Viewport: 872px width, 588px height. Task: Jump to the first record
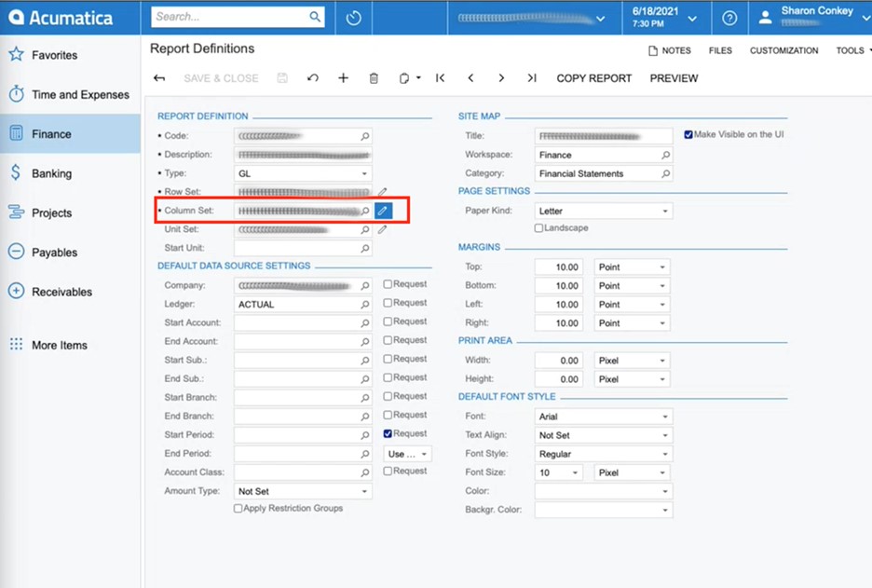(441, 78)
